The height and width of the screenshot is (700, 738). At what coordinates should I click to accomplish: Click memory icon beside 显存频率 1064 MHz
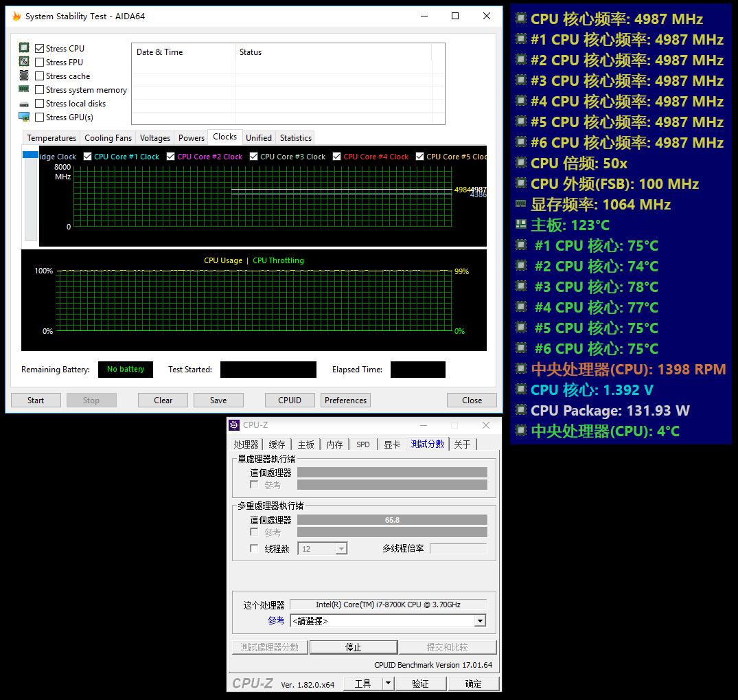point(520,203)
